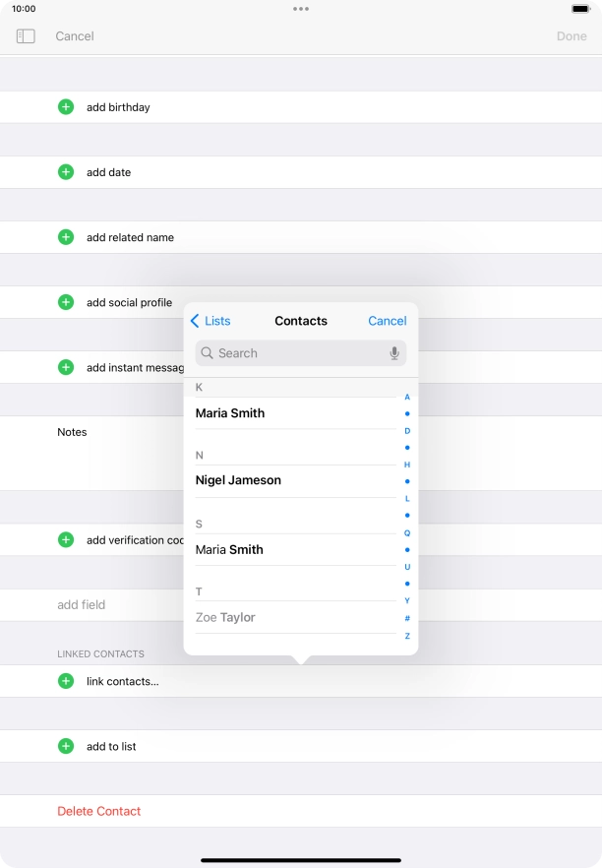Open the three-dot multitasking menu at top

click(301, 9)
